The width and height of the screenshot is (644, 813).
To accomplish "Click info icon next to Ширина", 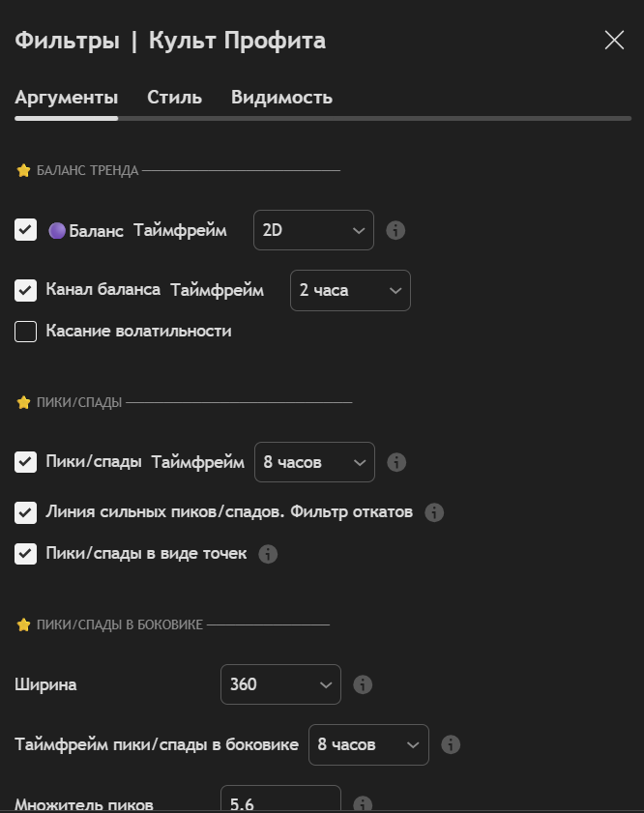I will pyautogui.click(x=363, y=685).
